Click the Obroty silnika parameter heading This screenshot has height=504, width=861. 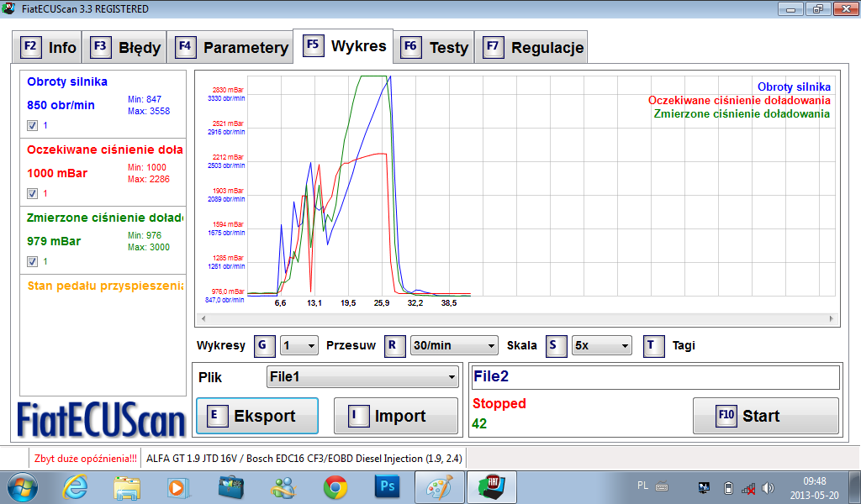67,81
